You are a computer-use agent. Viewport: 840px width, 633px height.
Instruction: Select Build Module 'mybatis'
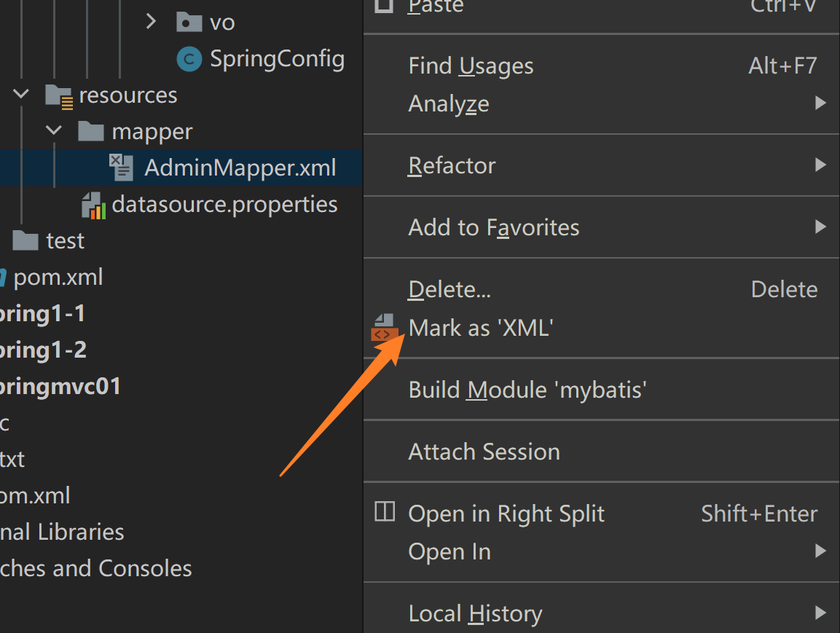click(x=527, y=390)
